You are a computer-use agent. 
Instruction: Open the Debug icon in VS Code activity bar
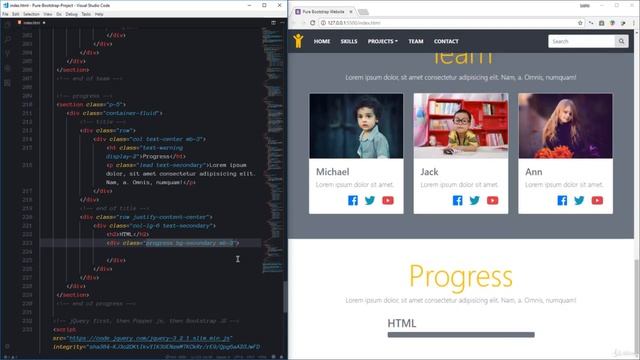[x=7, y=68]
